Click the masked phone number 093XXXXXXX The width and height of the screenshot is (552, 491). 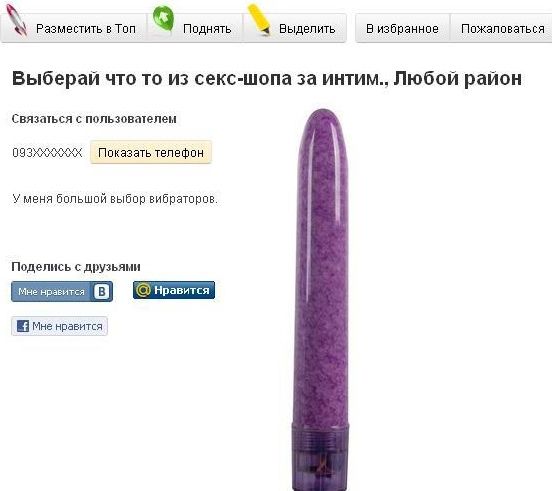(47, 153)
